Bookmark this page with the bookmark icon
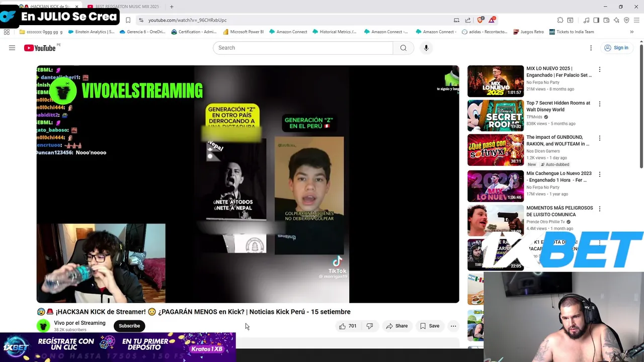Image resolution: width=644 pixels, height=362 pixels. (128, 20)
